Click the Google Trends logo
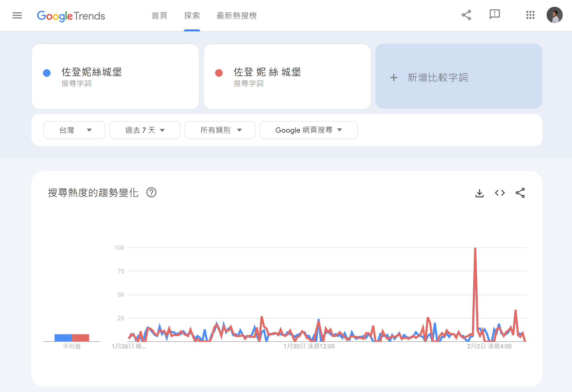This screenshot has height=392, width=572. [71, 16]
